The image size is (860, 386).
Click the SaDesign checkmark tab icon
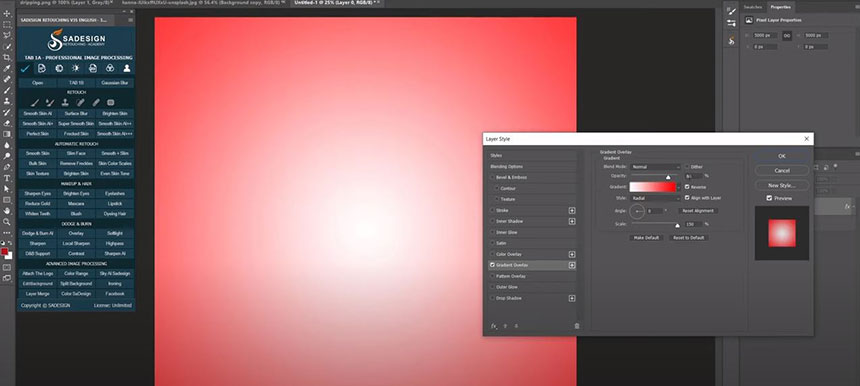25,69
